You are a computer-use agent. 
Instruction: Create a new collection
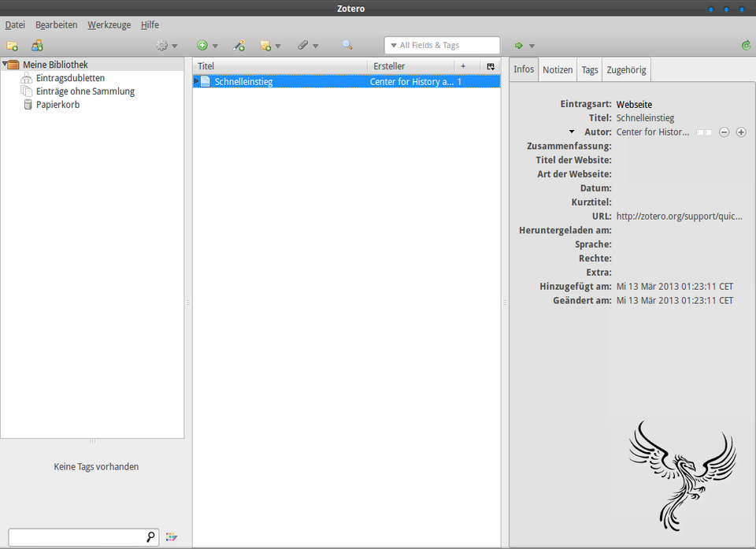(12, 45)
